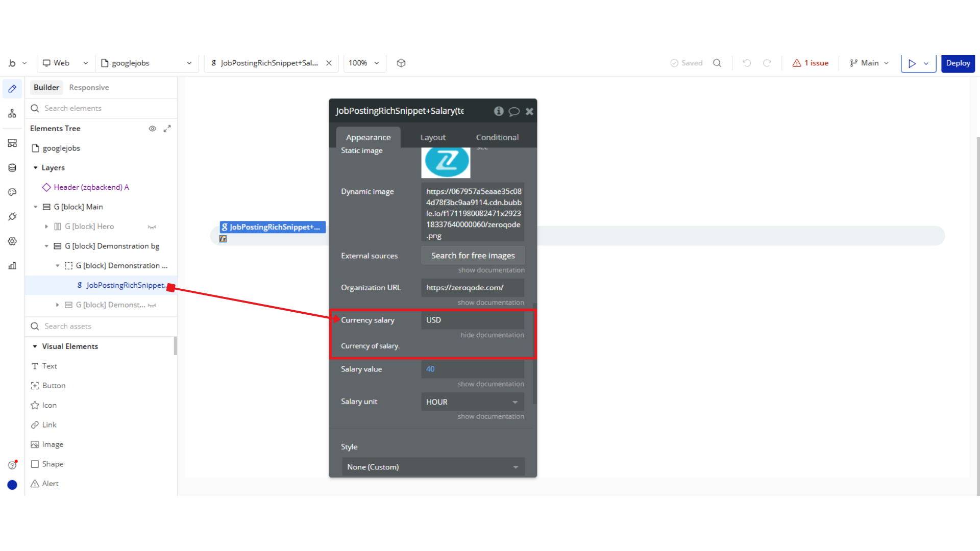Viewport: 980px width, 551px height.
Task: Open the Styles palette icon in sidebar
Action: [12, 192]
